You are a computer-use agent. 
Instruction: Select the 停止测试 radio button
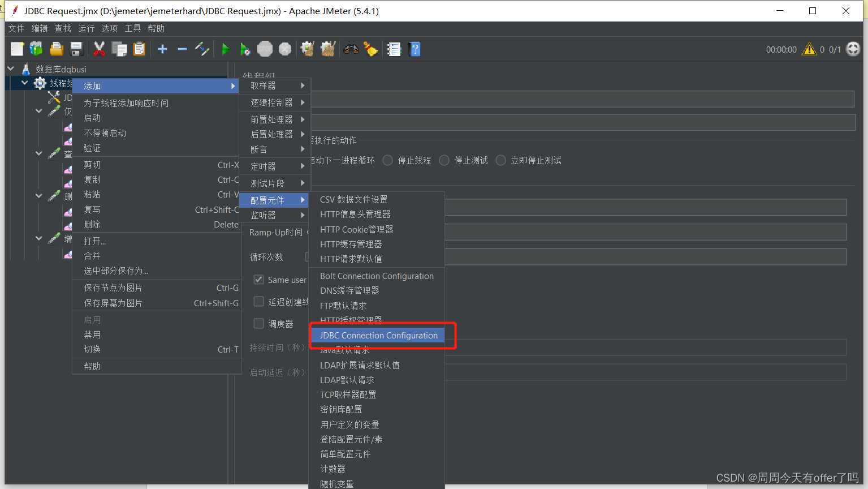pos(444,160)
